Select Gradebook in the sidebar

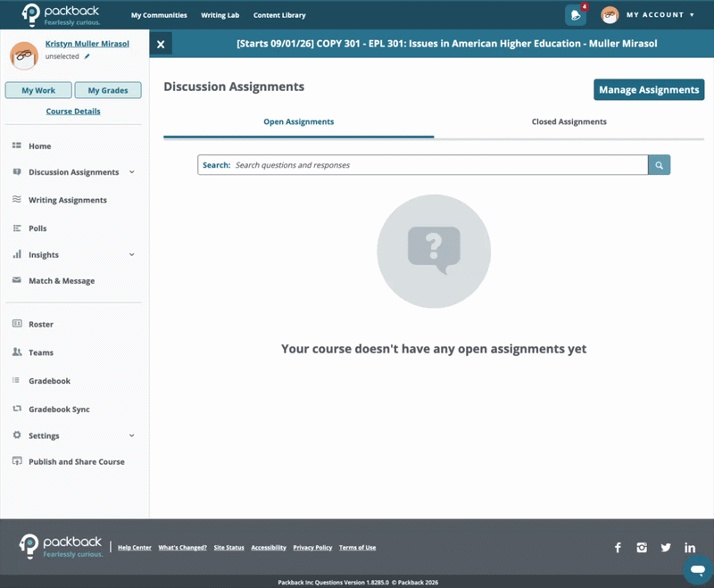tap(50, 381)
